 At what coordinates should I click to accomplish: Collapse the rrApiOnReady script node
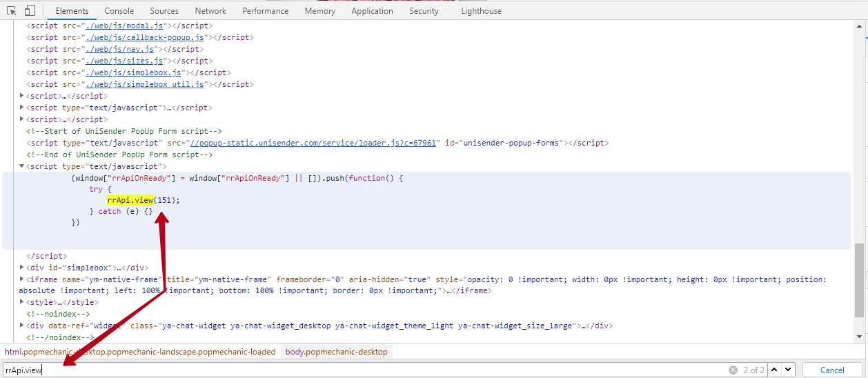(x=22, y=166)
